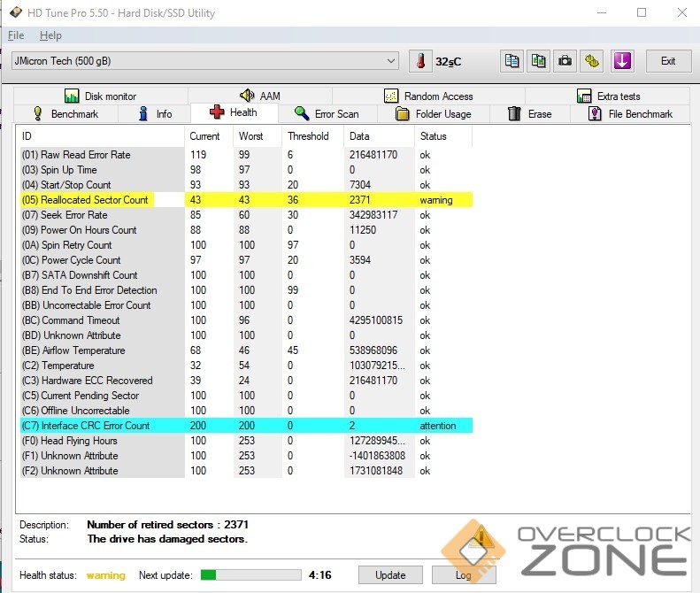The height and width of the screenshot is (593, 700).
Task: Click the Worst column header
Action: 258,136
